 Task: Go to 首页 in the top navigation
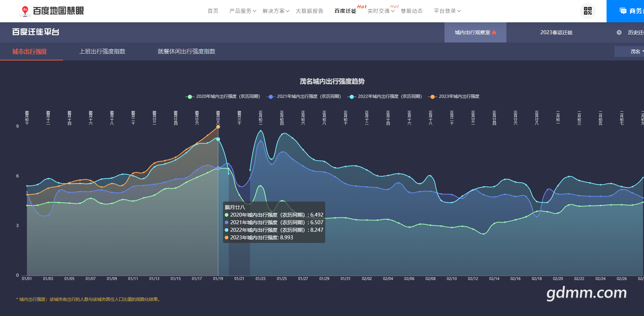tap(213, 11)
